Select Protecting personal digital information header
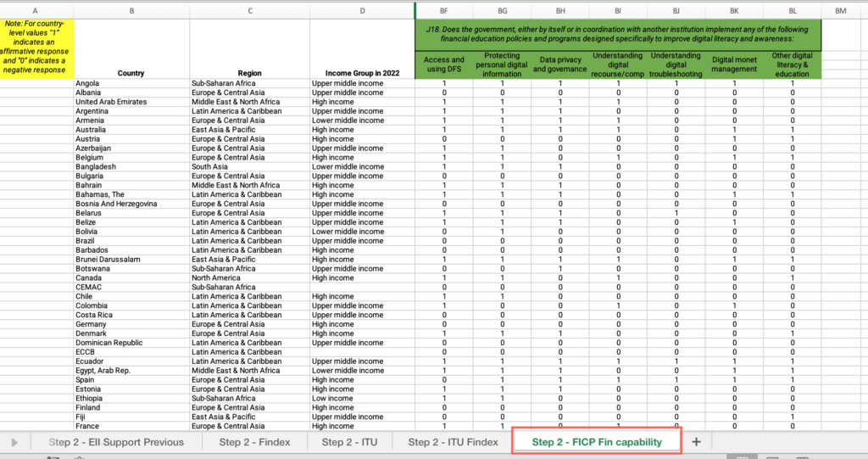The width and height of the screenshot is (868, 459). tap(502, 64)
